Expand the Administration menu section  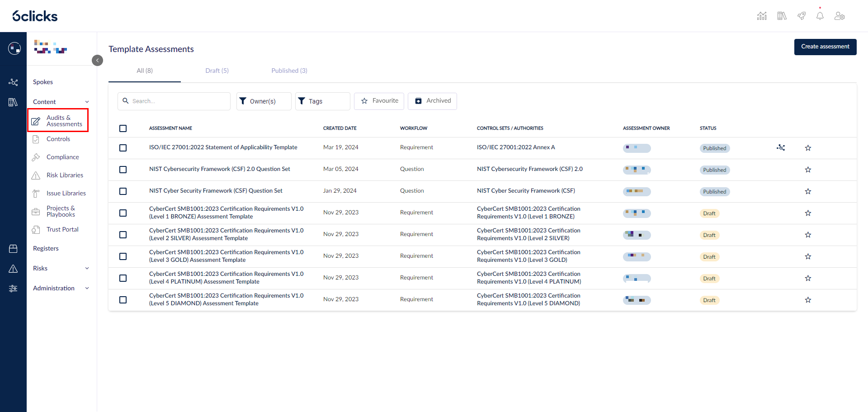click(x=87, y=289)
